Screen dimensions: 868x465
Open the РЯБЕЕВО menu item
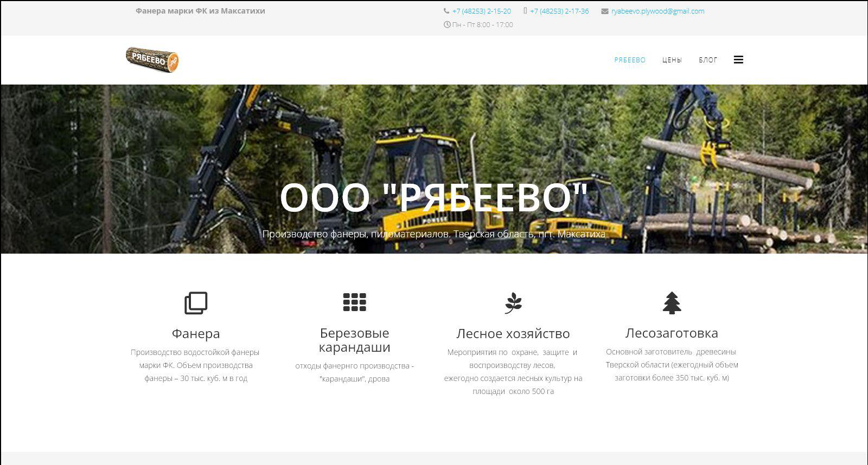(x=630, y=60)
